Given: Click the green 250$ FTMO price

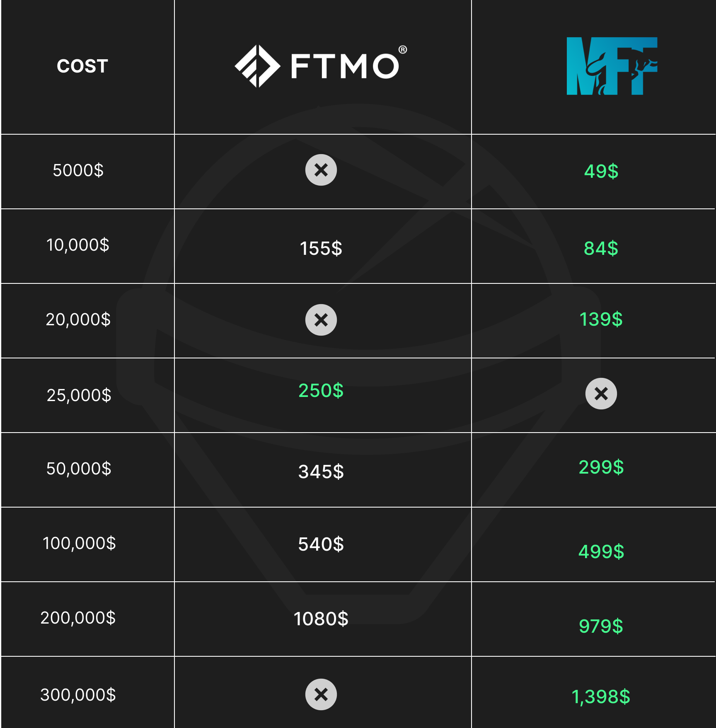Looking at the screenshot, I should pyautogui.click(x=321, y=391).
